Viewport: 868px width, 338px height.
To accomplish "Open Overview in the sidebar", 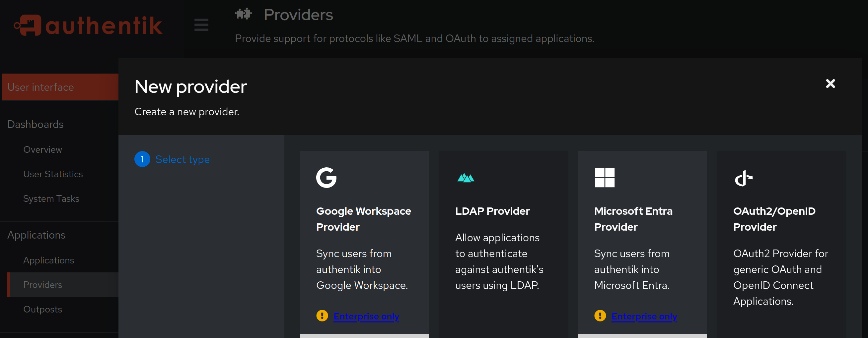I will (42, 149).
